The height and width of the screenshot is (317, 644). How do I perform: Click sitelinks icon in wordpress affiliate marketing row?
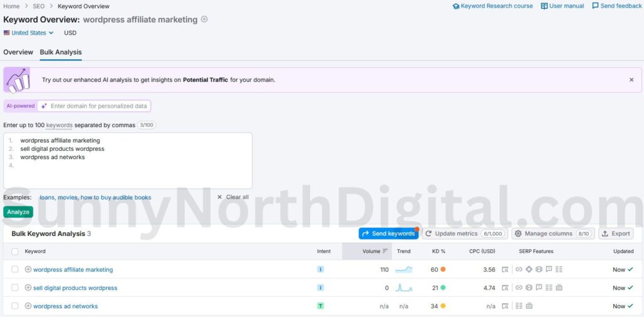click(x=519, y=270)
